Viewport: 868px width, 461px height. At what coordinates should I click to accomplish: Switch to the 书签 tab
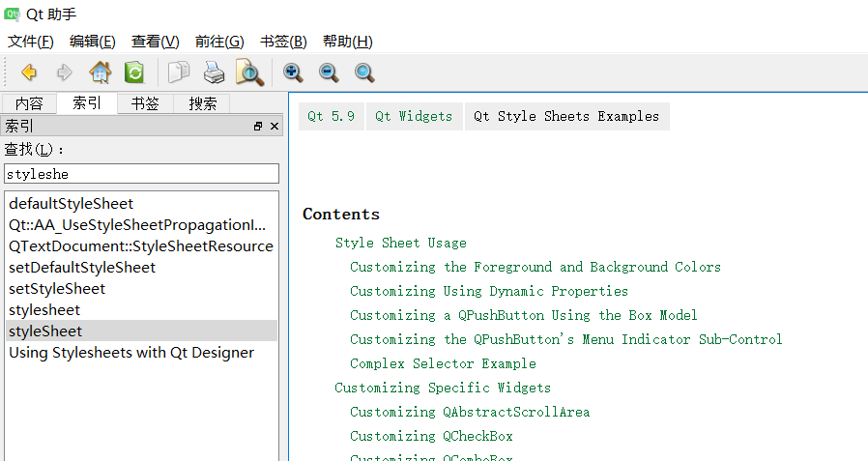click(145, 103)
